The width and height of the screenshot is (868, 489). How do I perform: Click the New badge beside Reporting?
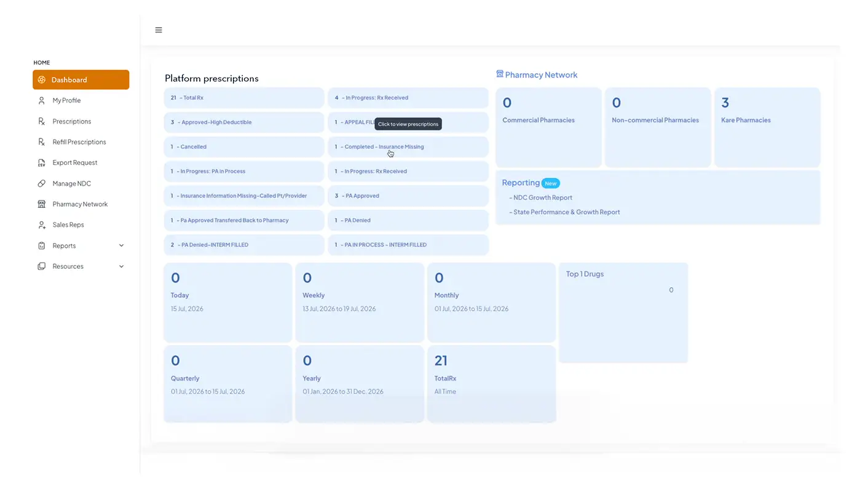point(551,183)
